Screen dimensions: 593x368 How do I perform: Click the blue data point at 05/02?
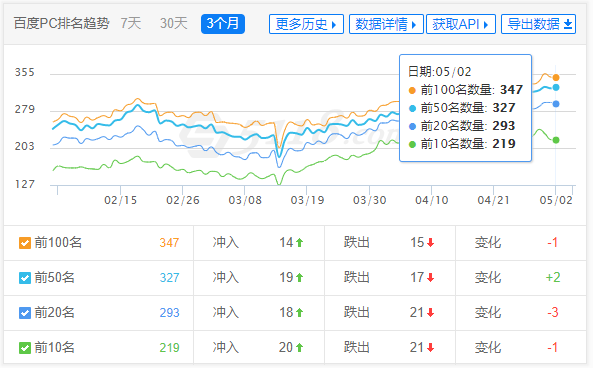556,104
